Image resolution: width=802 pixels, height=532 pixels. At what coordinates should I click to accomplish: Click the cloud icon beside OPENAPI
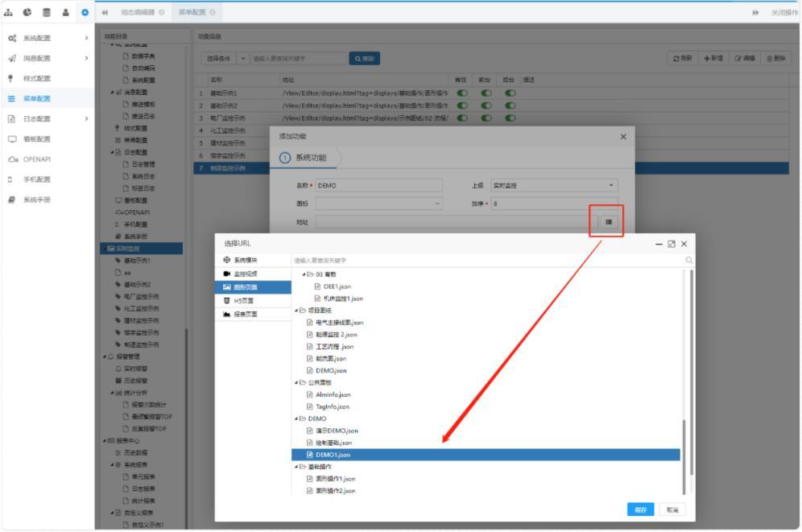pos(12,159)
